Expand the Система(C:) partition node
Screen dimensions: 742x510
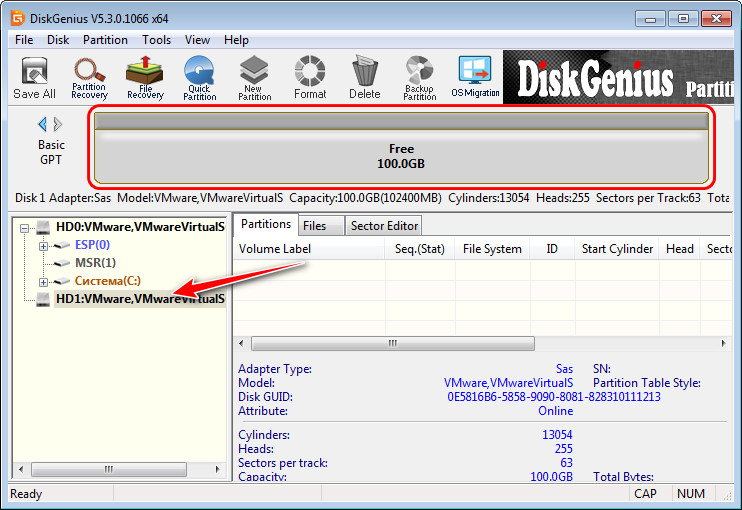(x=43, y=282)
